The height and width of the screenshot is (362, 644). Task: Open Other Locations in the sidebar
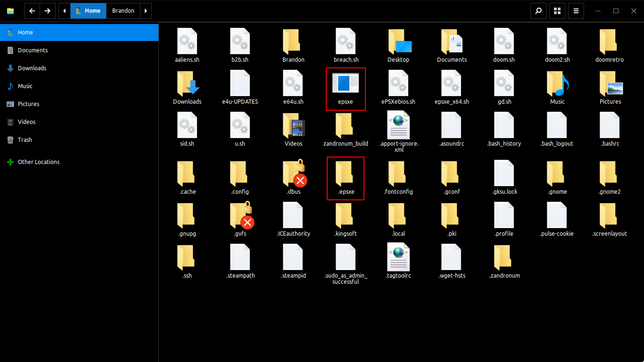[x=79, y=162]
